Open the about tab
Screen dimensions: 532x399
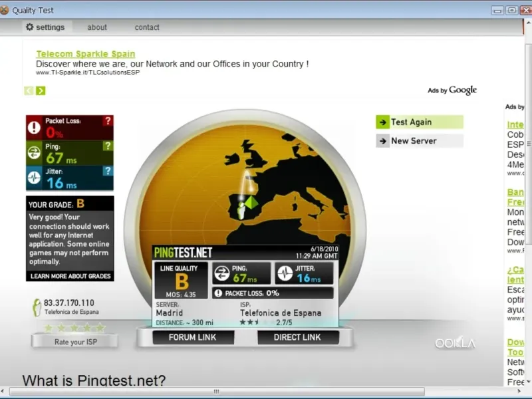click(97, 27)
